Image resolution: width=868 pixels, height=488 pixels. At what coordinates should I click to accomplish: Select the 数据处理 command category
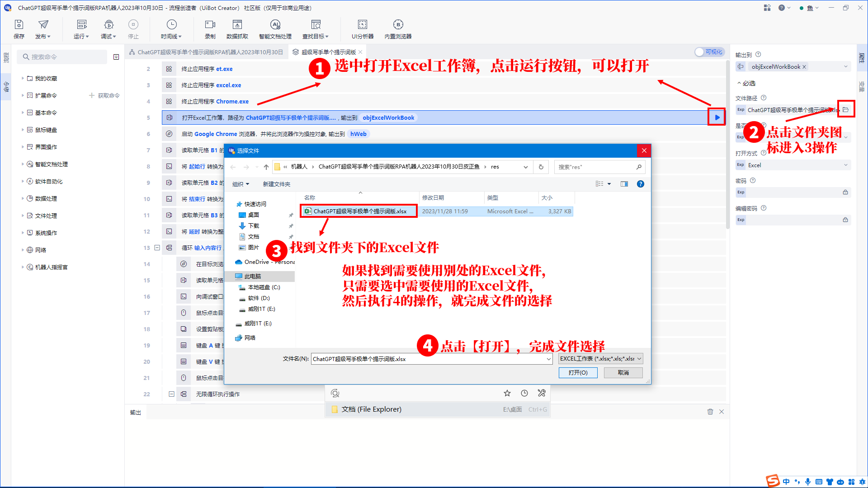click(46, 198)
